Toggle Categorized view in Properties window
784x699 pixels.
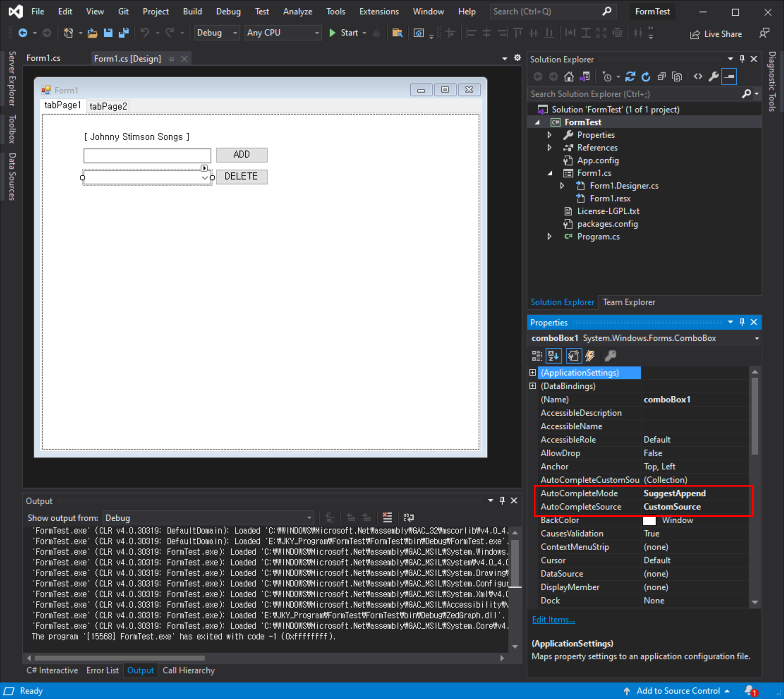pos(536,356)
